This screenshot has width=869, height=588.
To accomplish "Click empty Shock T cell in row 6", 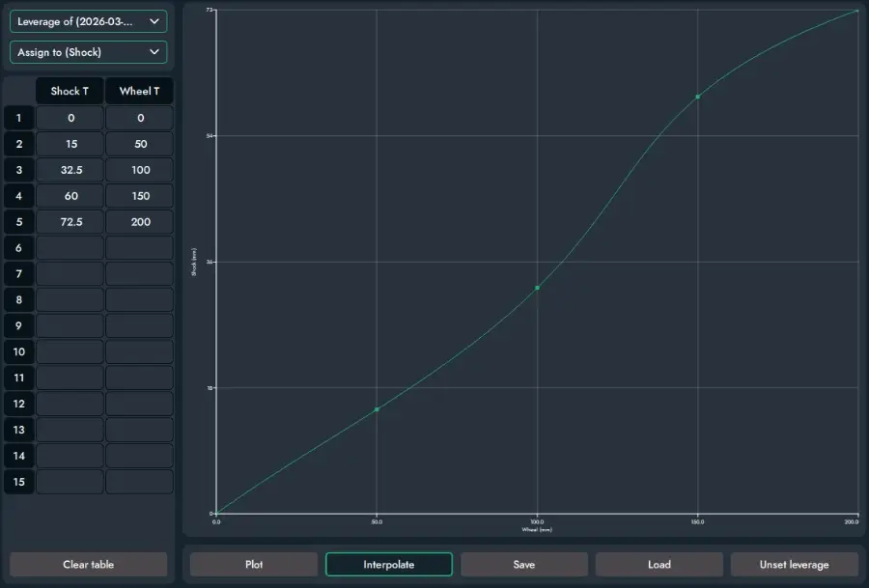I will tap(70, 248).
